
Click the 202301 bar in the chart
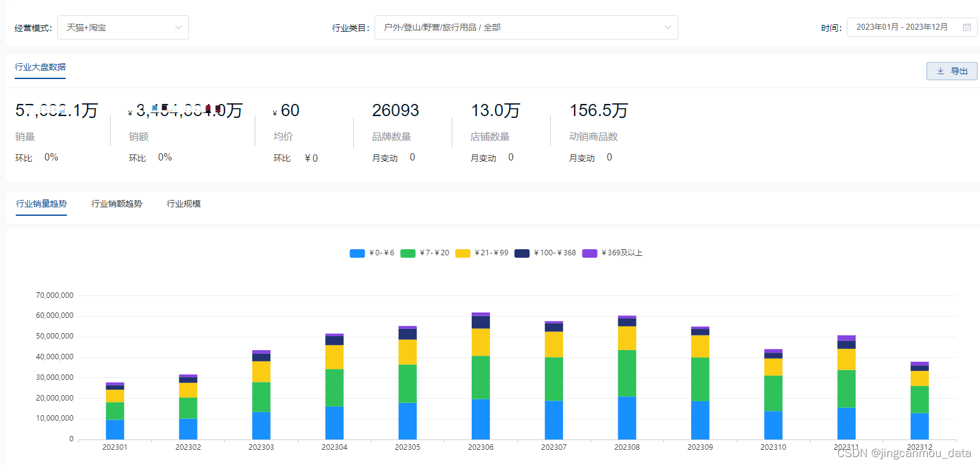click(x=115, y=411)
